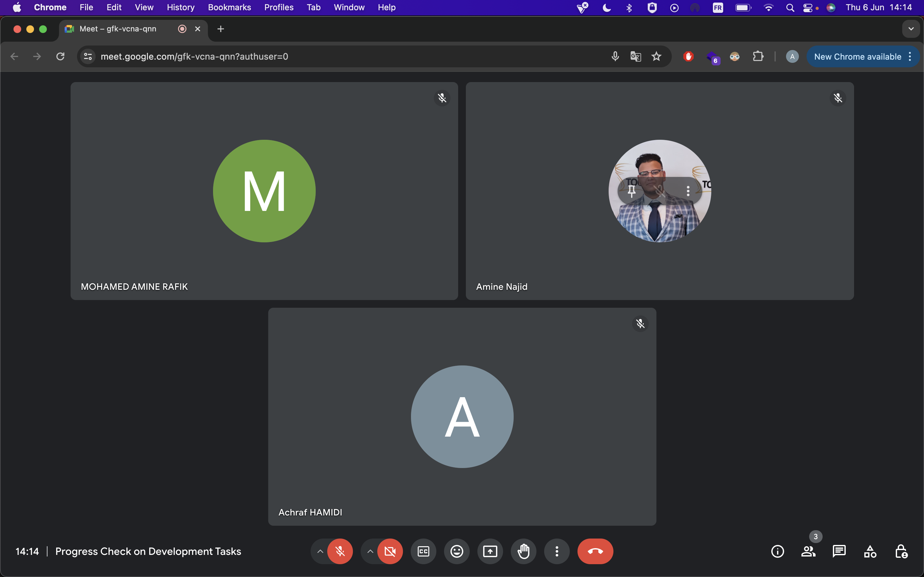Image resolution: width=924 pixels, height=577 pixels.
Task: Expand video settings chevron
Action: (370, 551)
